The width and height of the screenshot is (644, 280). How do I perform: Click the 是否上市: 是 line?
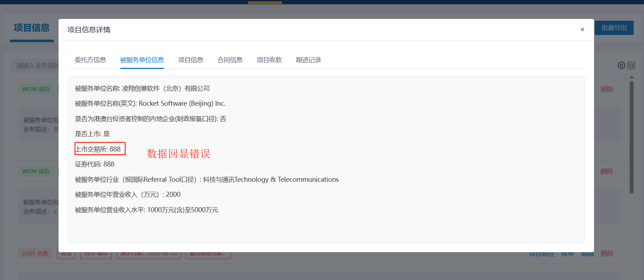92,134
